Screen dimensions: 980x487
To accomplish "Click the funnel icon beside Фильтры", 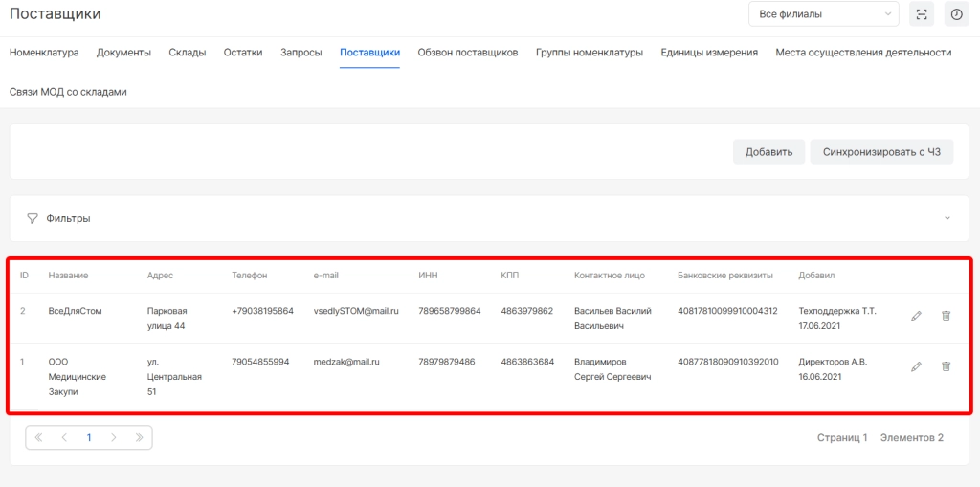I will (x=33, y=218).
